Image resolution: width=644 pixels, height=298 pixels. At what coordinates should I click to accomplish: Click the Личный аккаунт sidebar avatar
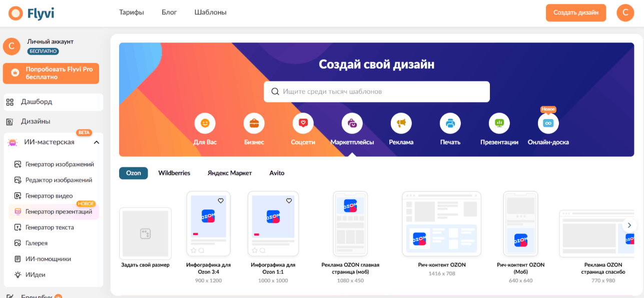pyautogui.click(x=12, y=46)
